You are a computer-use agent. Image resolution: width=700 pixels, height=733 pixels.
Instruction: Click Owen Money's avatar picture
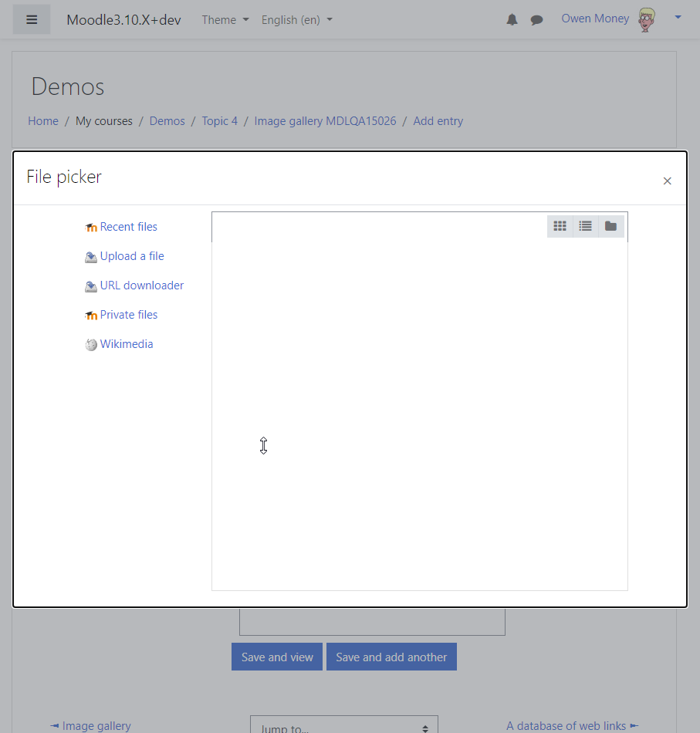pyautogui.click(x=647, y=19)
